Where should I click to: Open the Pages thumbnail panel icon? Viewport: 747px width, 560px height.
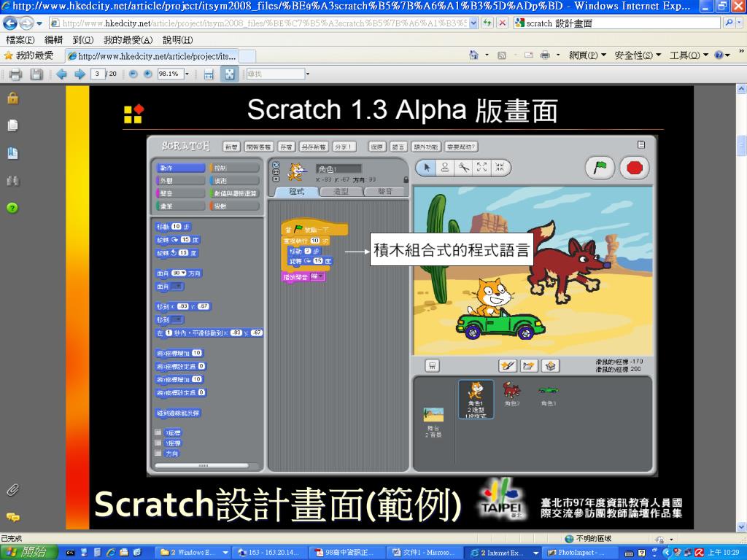point(13,125)
